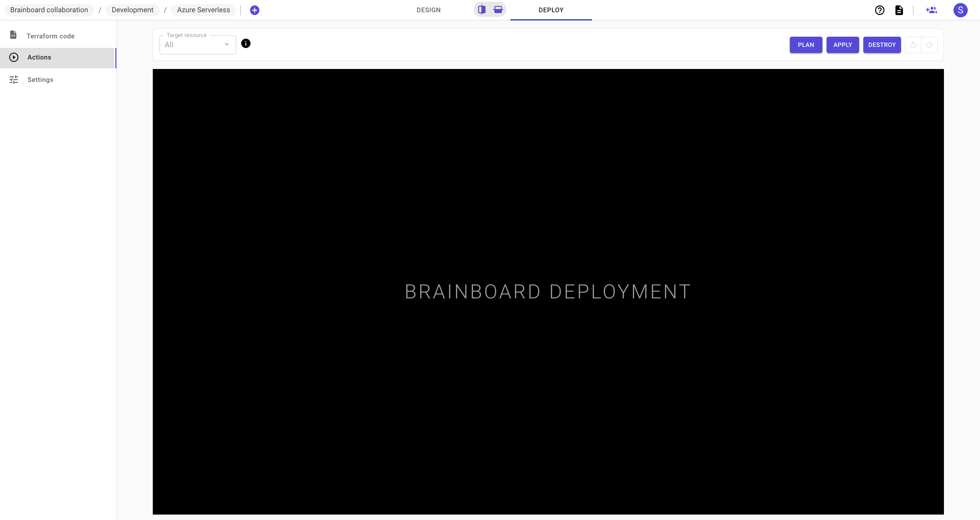
Task: Open the invite collaborators icon
Action: [x=932, y=10]
